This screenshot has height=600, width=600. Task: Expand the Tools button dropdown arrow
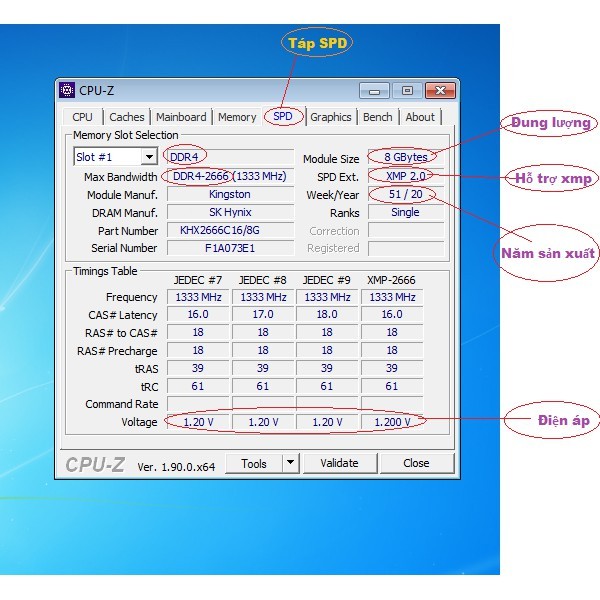[x=290, y=463]
